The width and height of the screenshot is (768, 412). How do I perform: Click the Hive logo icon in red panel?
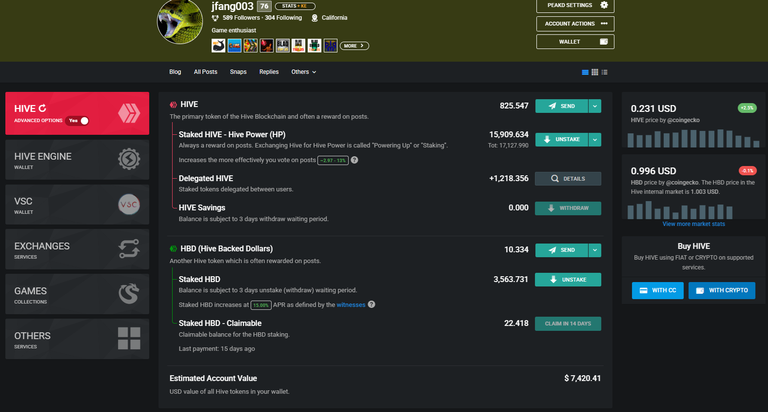(x=129, y=113)
